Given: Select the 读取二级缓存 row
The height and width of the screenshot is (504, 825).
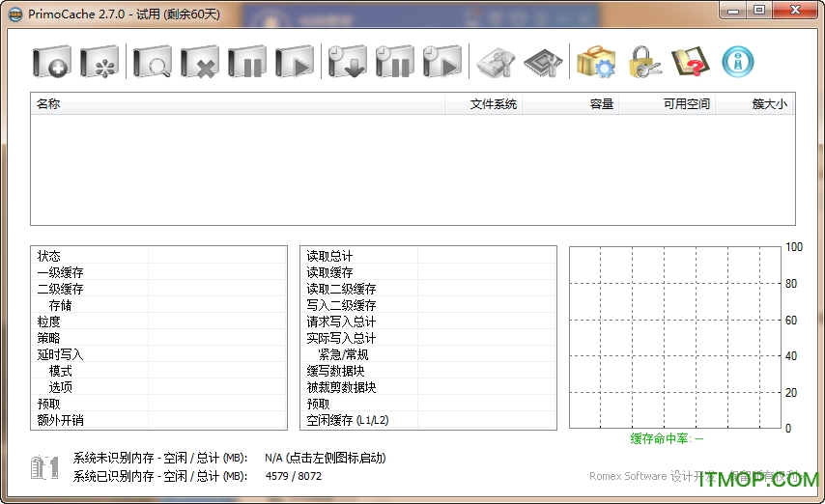Looking at the screenshot, I should 428,289.
